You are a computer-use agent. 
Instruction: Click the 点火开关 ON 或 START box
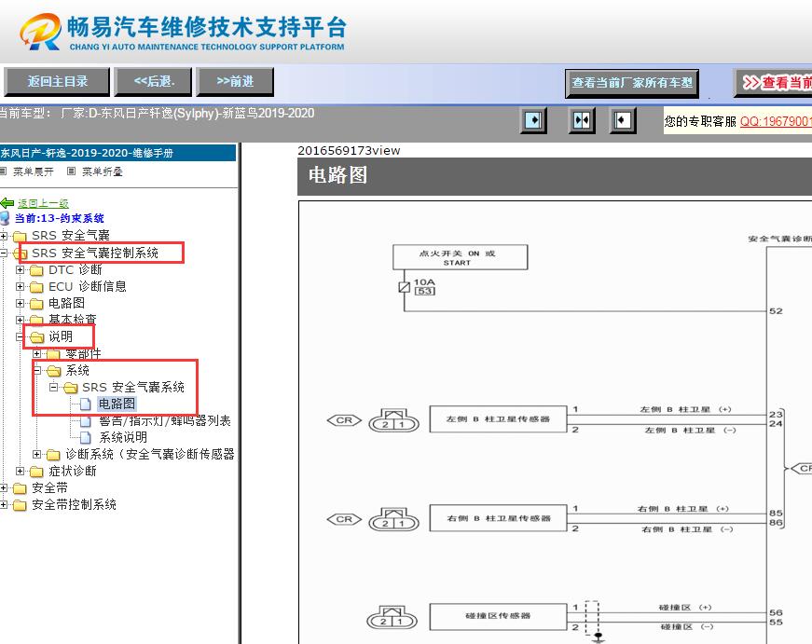(x=460, y=257)
